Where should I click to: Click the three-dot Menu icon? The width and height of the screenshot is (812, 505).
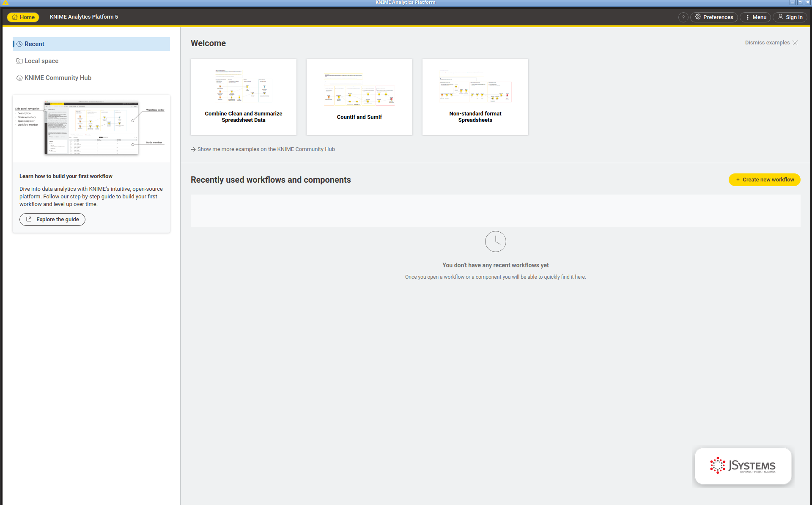(x=748, y=17)
